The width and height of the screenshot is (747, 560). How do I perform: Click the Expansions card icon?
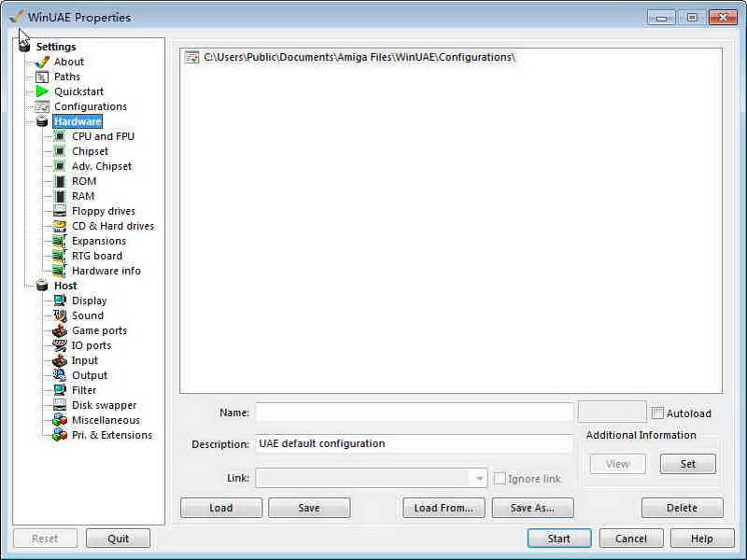(x=60, y=241)
